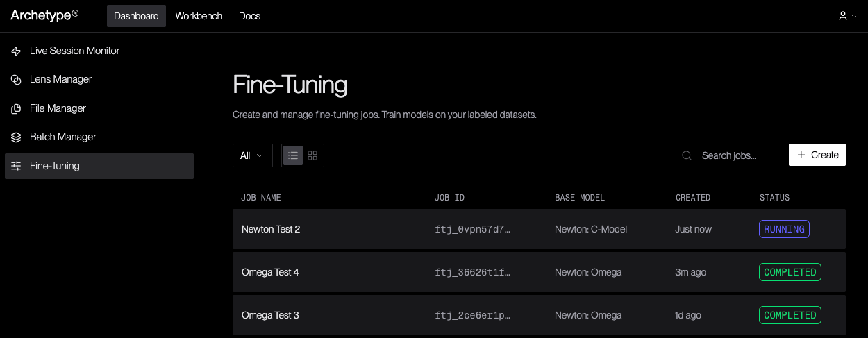This screenshot has width=868, height=338.
Task: Click the STATUS column header
Action: [774, 198]
